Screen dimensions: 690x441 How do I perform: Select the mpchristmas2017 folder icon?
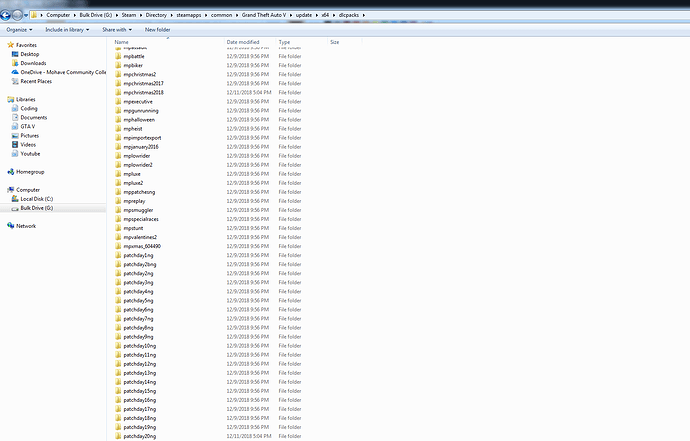click(118, 83)
